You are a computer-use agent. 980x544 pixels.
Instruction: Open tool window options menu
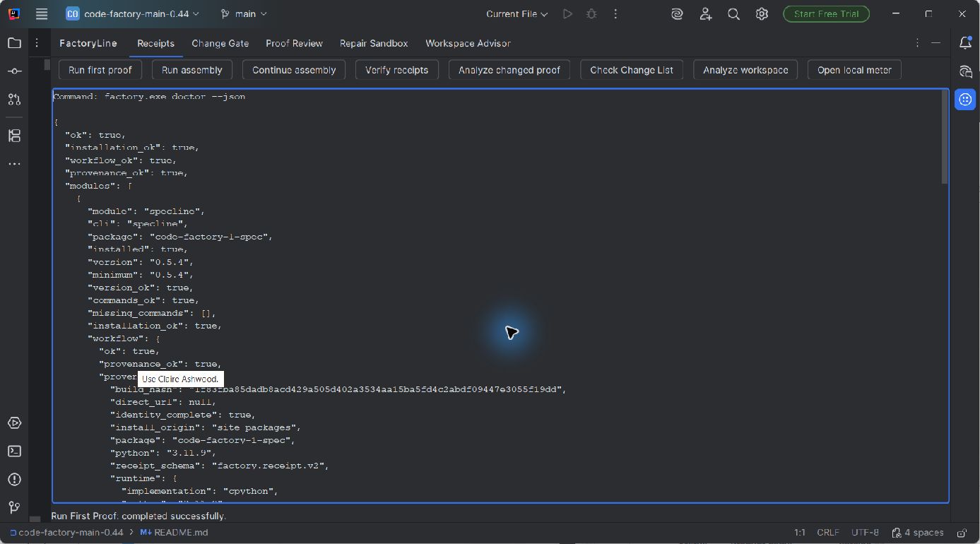tap(917, 43)
